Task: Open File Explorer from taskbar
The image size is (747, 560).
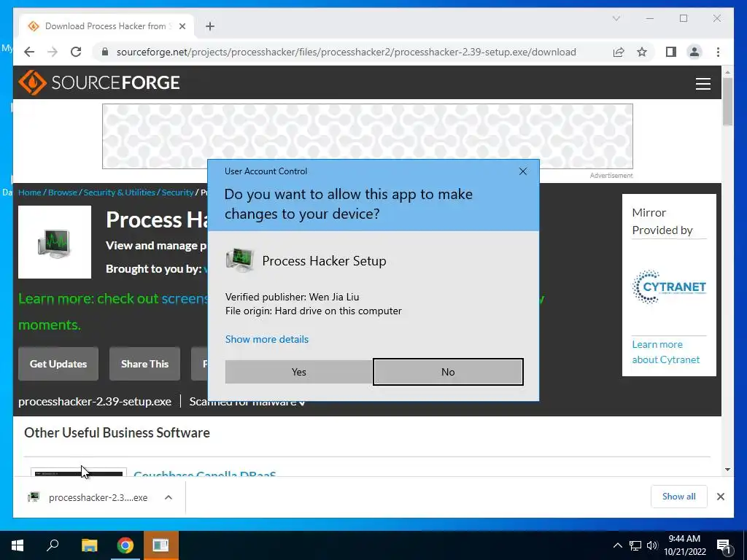Action: (89, 545)
